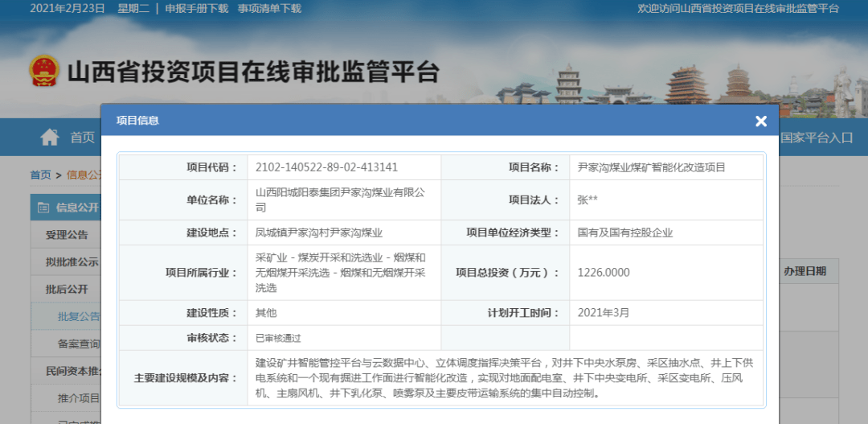Click the 山西省投资项目在线审批监管平台 site title
Image resolution: width=868 pixels, height=424 pixels.
click(253, 72)
